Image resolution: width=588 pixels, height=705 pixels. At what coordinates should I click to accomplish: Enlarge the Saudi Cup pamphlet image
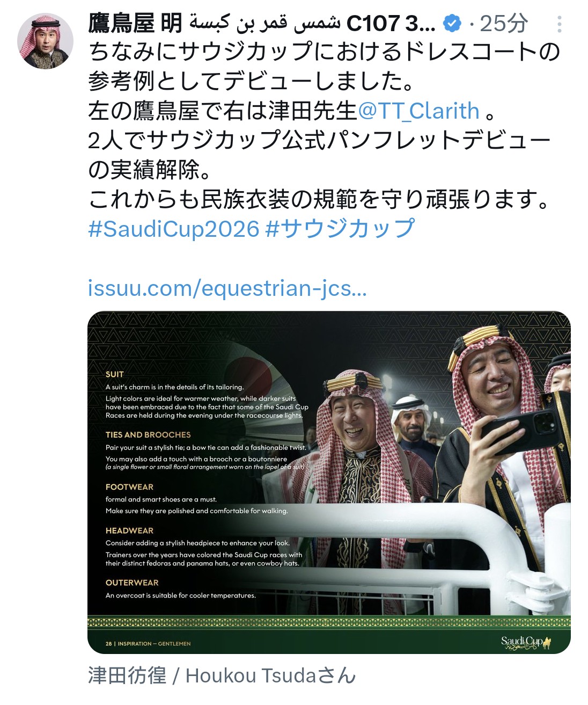[329, 482]
